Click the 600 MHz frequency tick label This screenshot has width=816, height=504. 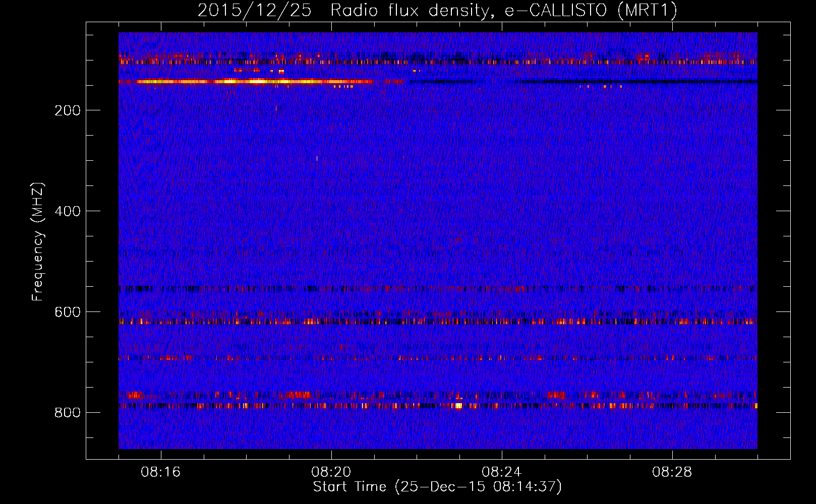pos(68,312)
